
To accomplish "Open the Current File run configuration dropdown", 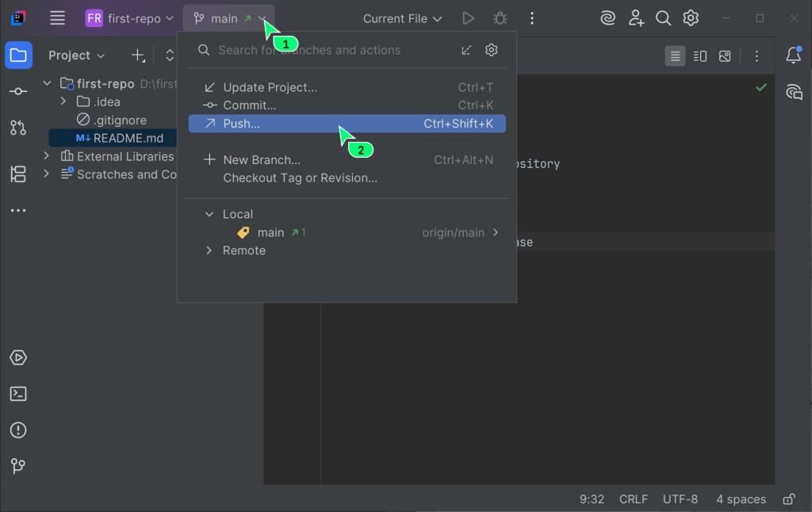I will [402, 19].
